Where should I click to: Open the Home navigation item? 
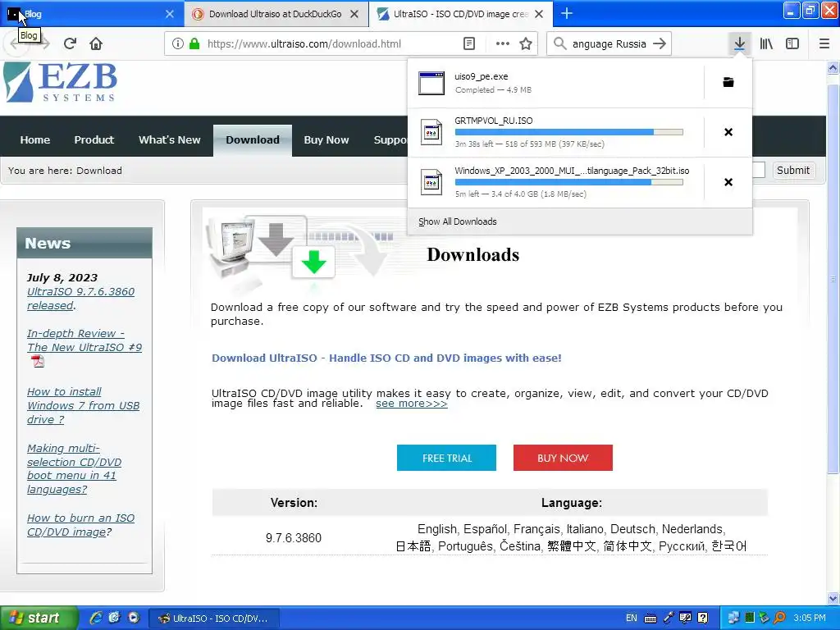click(34, 139)
